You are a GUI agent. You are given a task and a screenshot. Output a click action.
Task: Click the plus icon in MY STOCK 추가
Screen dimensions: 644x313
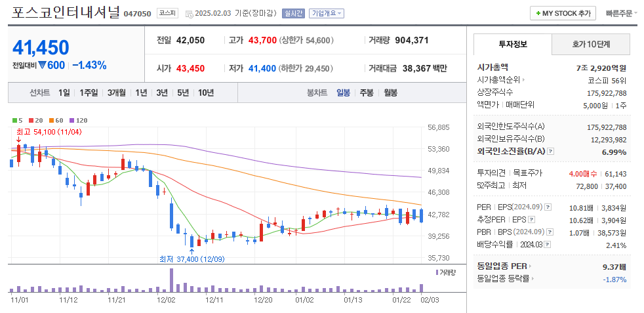[x=538, y=13]
